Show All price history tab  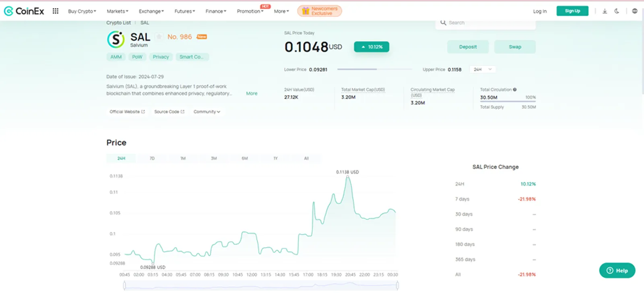pyautogui.click(x=306, y=159)
